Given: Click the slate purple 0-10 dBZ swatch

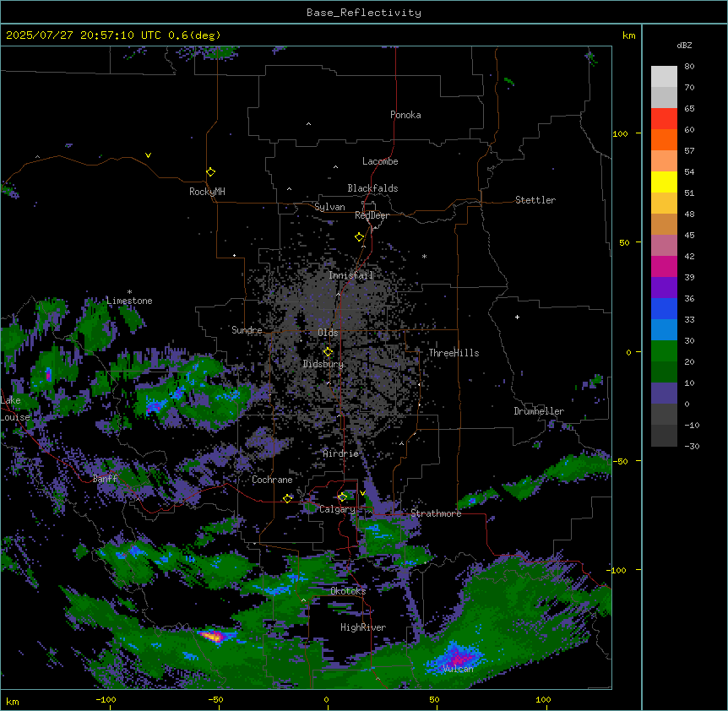Looking at the screenshot, I should 664,393.
